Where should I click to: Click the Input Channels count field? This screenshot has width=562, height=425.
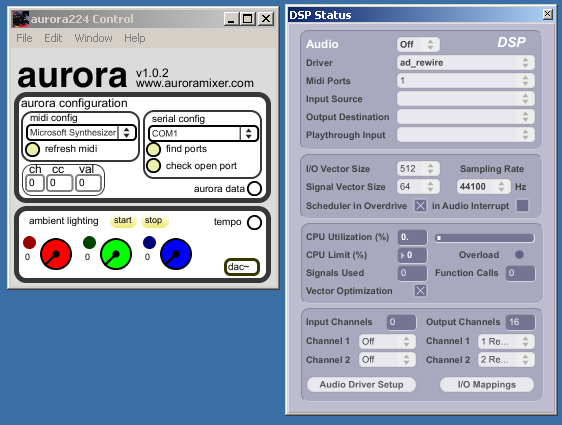tap(401, 322)
